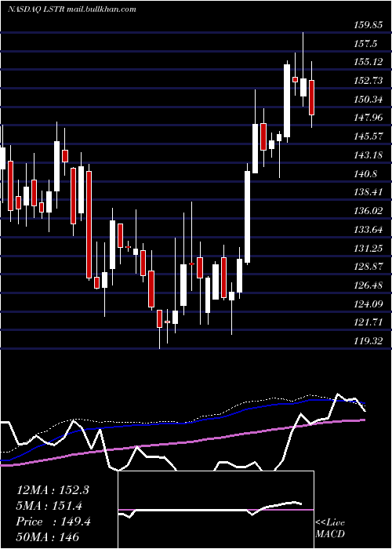The image size is (392, 549).
Task: Click the 124.09 price axis label
Action: click(x=368, y=304)
